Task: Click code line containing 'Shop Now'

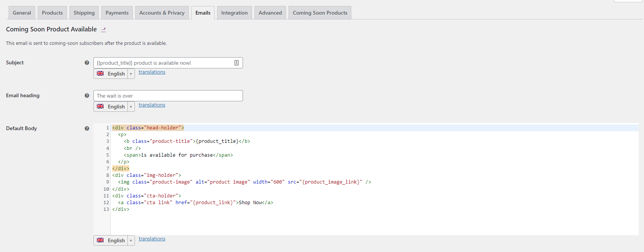Action: [195, 203]
